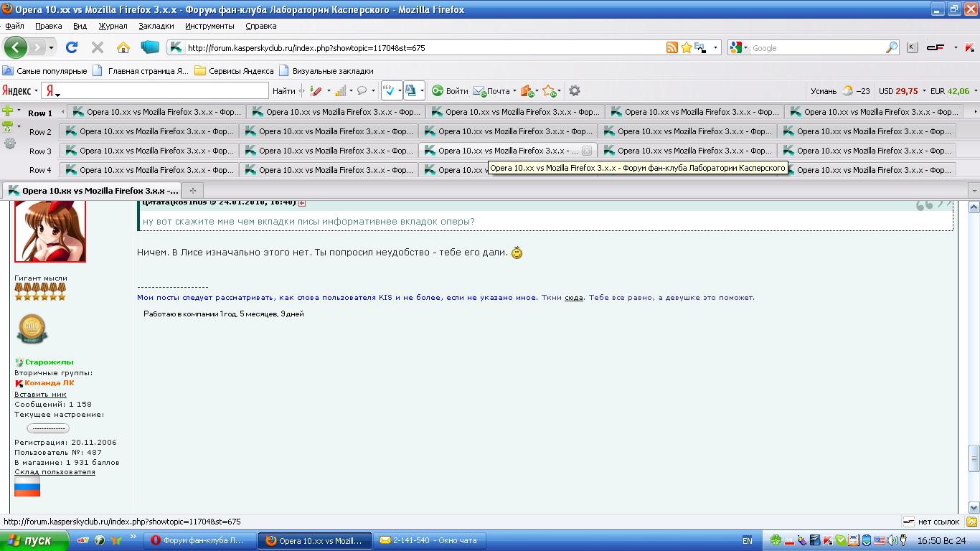This screenshot has height=551, width=980.
Task: Open the Справка menu
Action: (261, 26)
